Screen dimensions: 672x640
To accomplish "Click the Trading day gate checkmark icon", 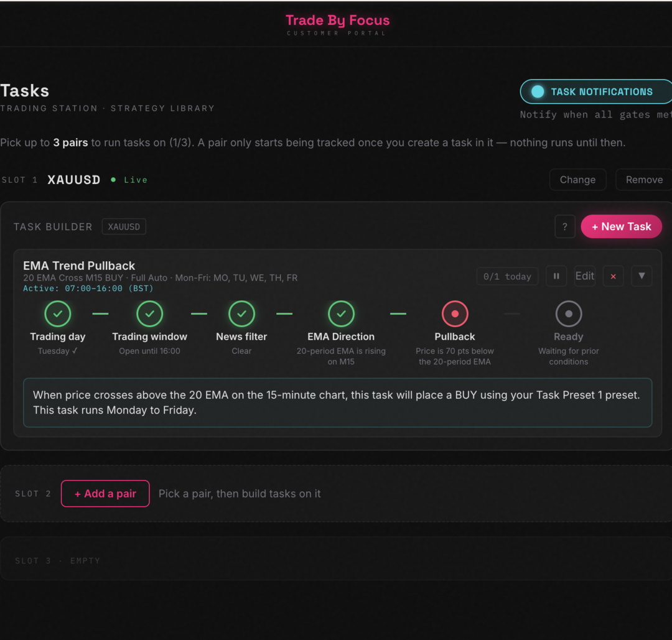I will point(58,313).
